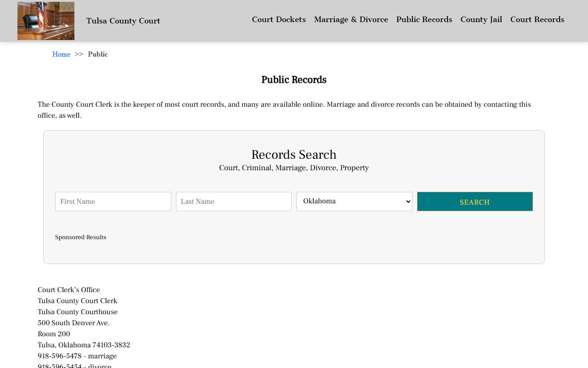This screenshot has width=588, height=368.
Task: Select Public Records in the navigation bar
Action: pyautogui.click(x=424, y=19)
